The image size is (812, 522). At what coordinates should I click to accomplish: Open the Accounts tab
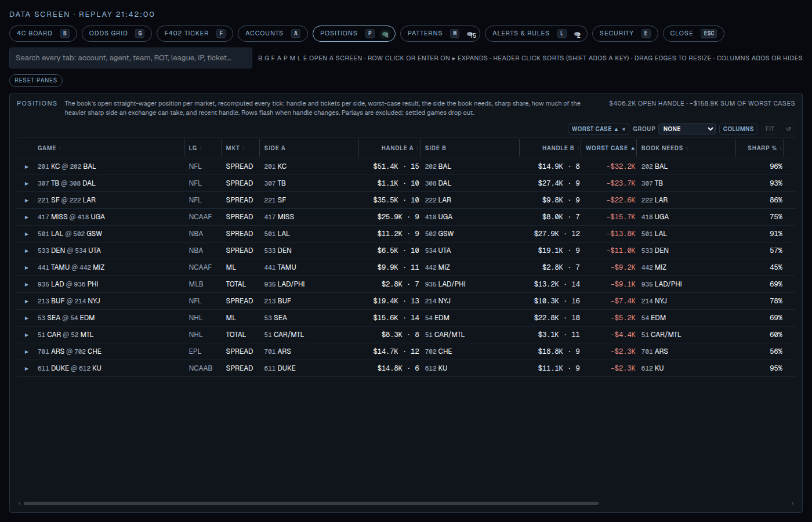pos(273,34)
